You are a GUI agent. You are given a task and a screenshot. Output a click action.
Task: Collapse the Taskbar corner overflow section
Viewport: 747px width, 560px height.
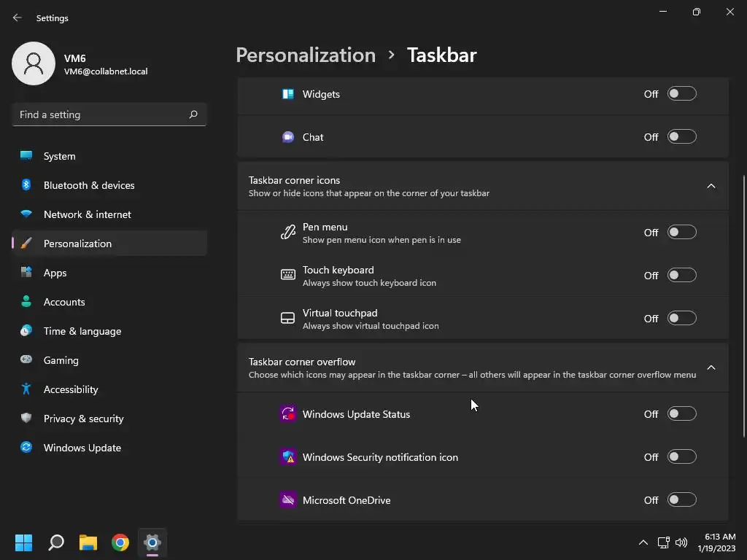711,367
